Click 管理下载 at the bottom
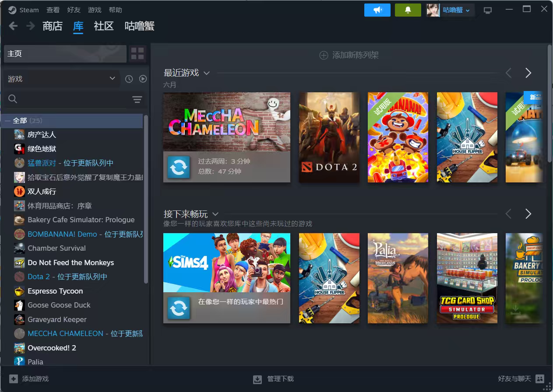Image resolution: width=553 pixels, height=392 pixels. 281,379
